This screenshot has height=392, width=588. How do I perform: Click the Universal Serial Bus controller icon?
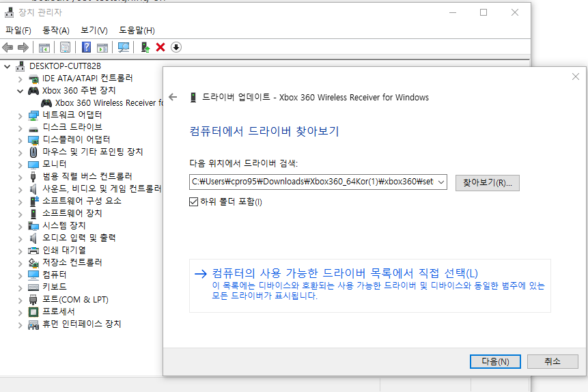[x=33, y=177]
